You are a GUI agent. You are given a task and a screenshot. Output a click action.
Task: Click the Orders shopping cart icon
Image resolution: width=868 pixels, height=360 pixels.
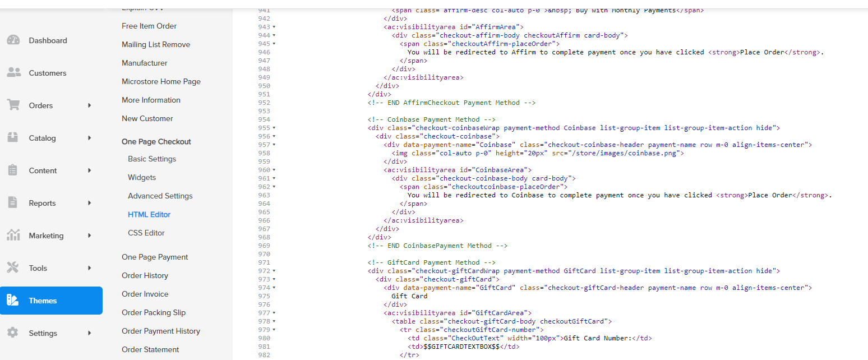pos(13,105)
